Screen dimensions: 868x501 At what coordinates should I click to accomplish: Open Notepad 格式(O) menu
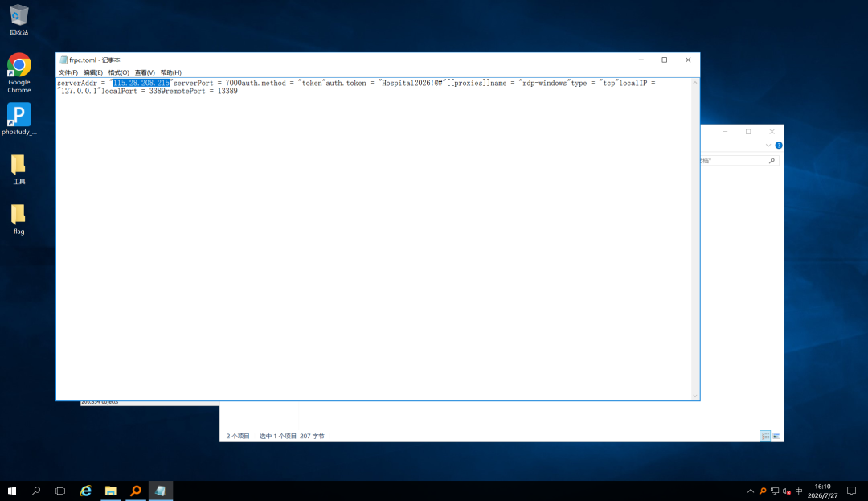click(x=118, y=72)
